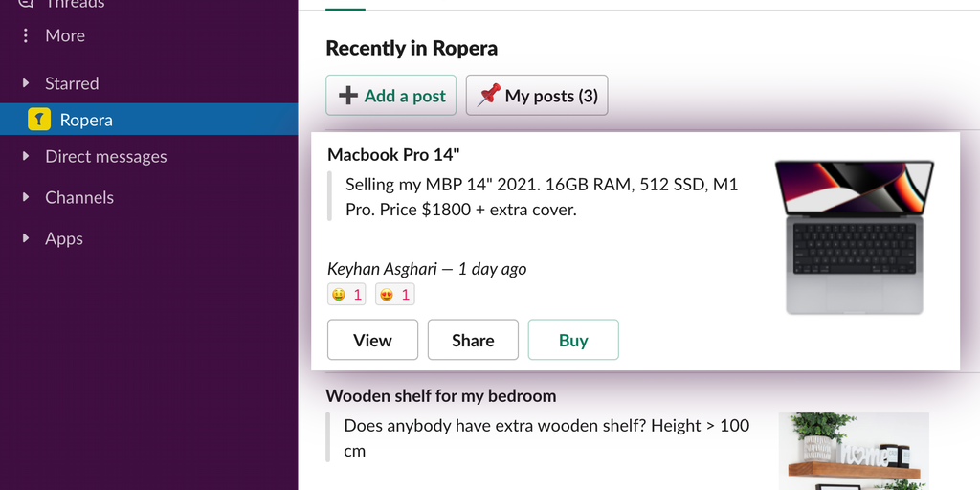This screenshot has width=980, height=490.
Task: Click the three-dot More icon
Action: (x=26, y=35)
